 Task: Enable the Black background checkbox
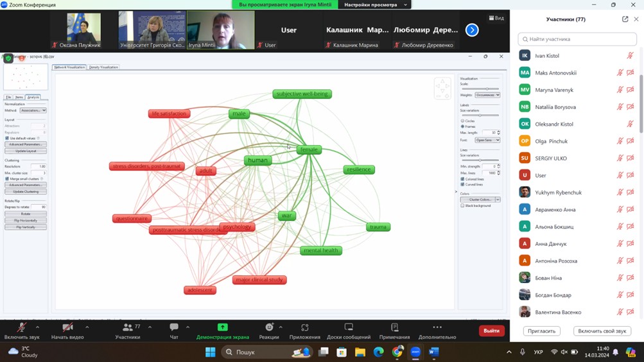[x=462, y=205]
